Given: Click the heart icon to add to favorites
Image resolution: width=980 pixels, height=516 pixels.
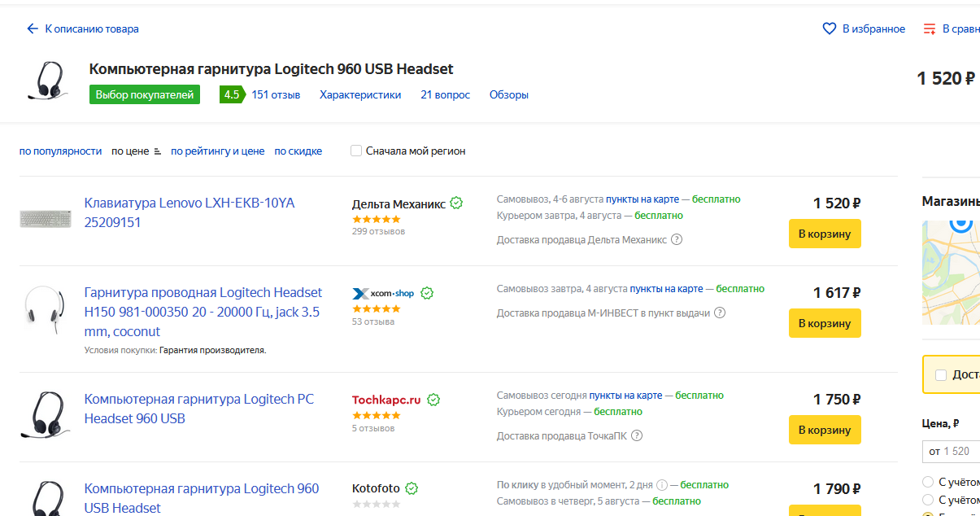Looking at the screenshot, I should (830, 28).
